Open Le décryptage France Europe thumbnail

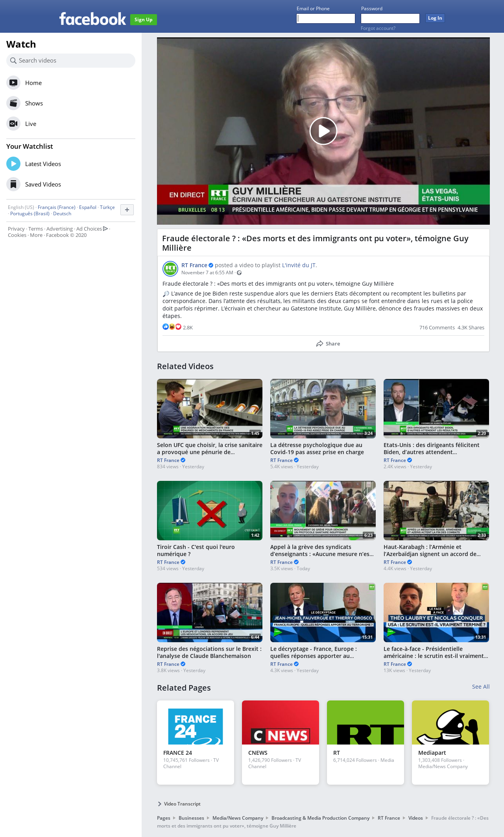point(323,612)
